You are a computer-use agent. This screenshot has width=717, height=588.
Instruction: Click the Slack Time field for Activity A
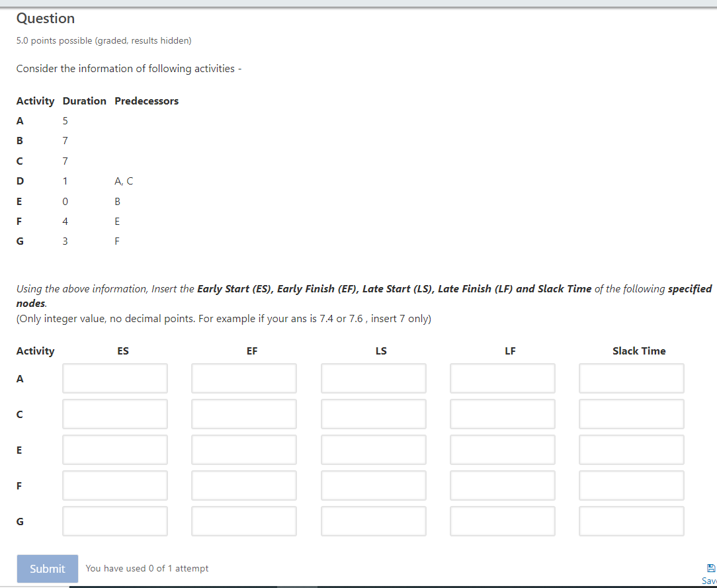[x=631, y=378]
